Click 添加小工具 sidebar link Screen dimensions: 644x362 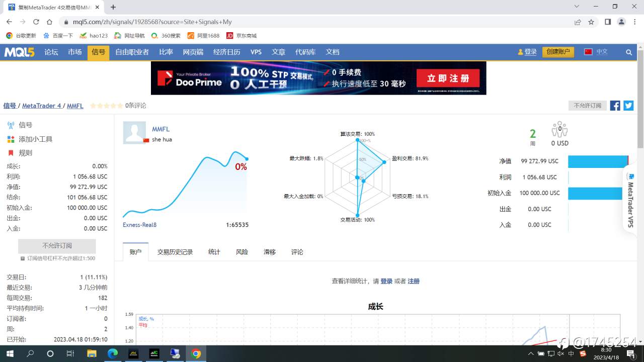[x=36, y=139]
